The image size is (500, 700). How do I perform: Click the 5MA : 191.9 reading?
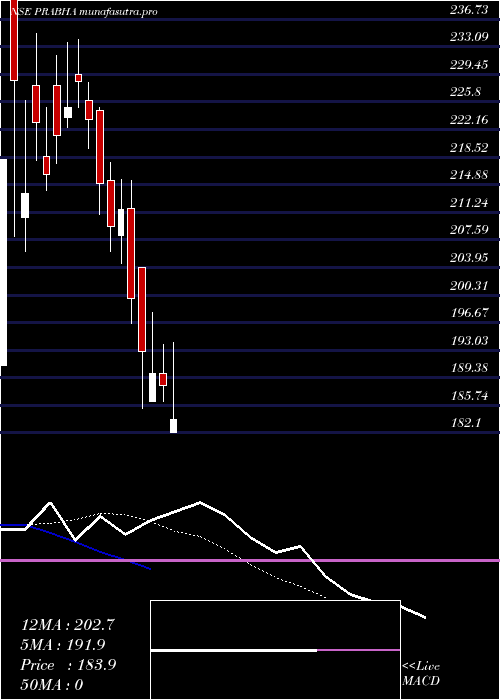click(x=63, y=645)
